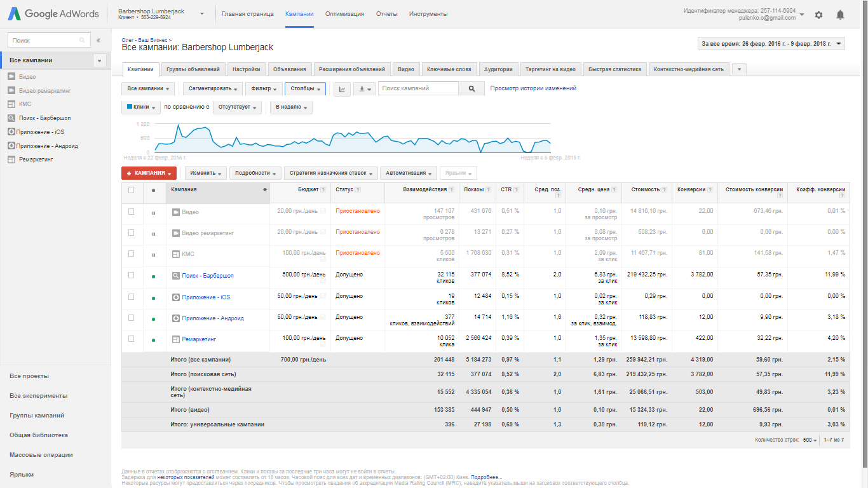The image size is (868, 488).
Task: Open the notifications bell
Action: 840,15
